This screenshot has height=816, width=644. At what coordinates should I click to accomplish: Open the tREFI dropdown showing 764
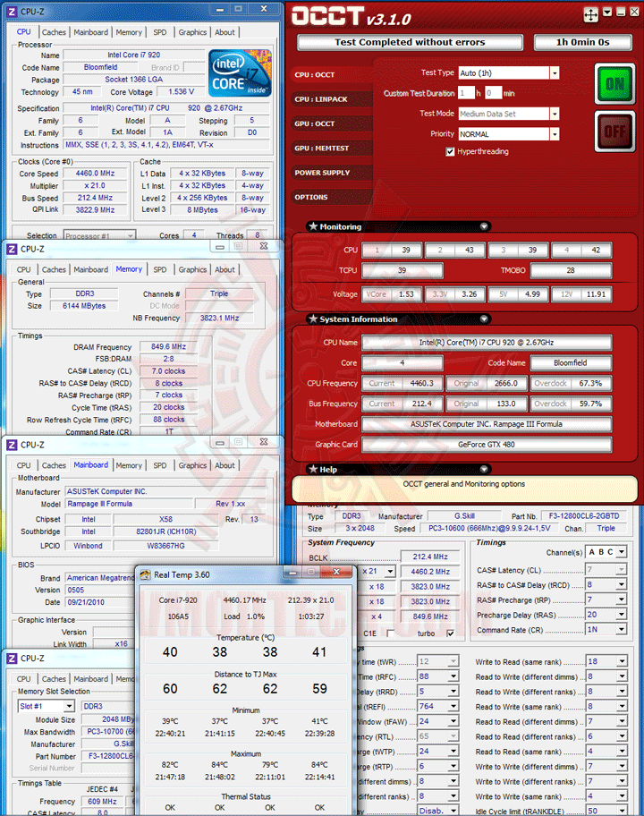453,706
